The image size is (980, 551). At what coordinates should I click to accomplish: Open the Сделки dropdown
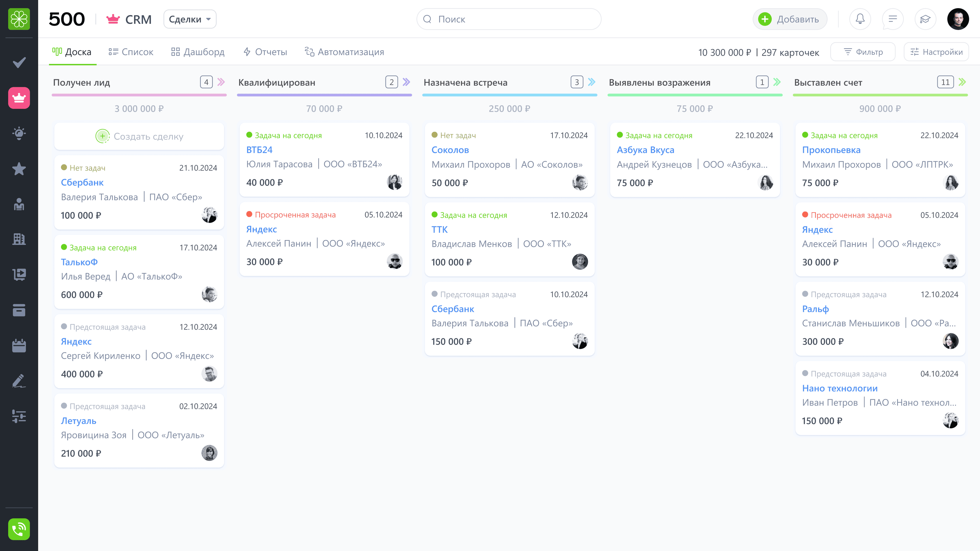pos(190,19)
